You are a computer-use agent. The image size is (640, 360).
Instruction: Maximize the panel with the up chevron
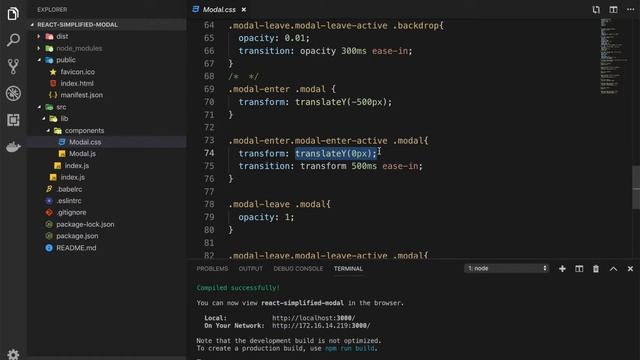[x=613, y=269]
